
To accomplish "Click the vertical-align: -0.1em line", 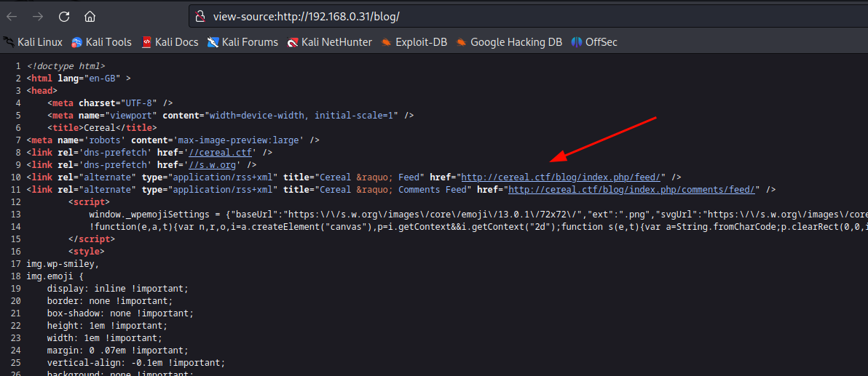I will (136, 363).
